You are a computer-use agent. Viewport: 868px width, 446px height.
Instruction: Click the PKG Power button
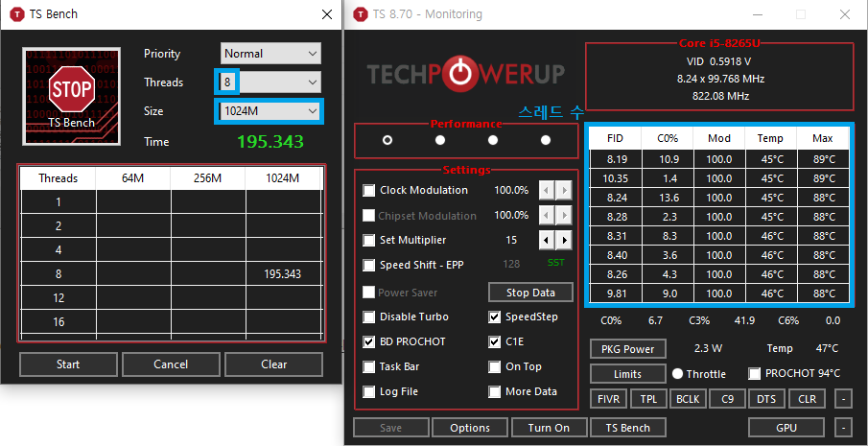coord(628,349)
